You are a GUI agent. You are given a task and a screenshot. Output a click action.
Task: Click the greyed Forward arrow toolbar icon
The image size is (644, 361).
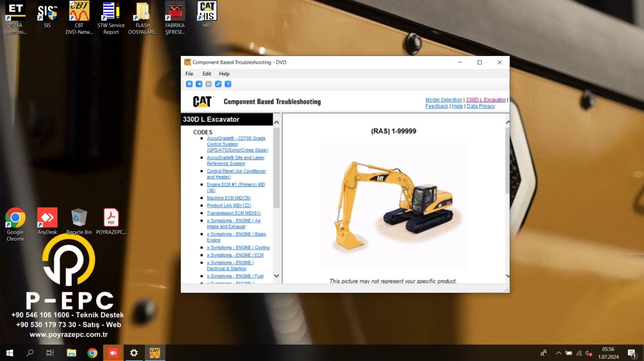coord(208,84)
